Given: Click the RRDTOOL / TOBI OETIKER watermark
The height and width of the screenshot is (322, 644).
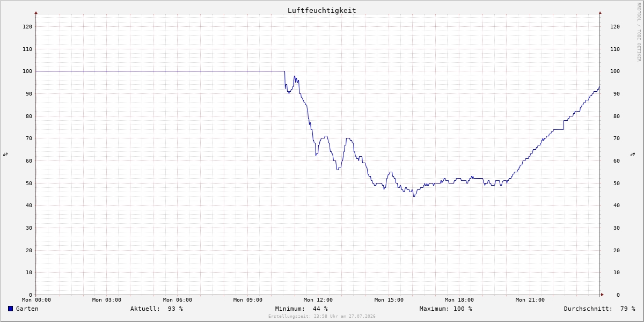Looking at the screenshot, I should [639, 32].
